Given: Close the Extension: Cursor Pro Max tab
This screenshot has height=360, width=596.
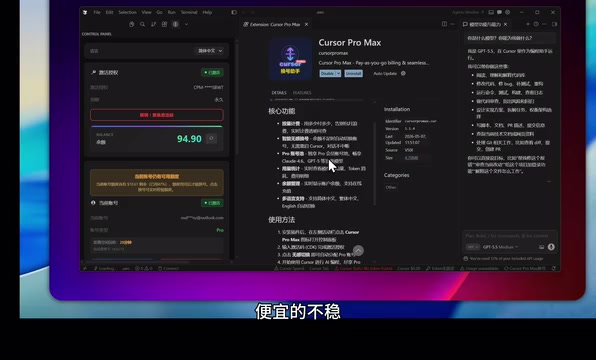Looking at the screenshot, I should pyautogui.click(x=306, y=24).
